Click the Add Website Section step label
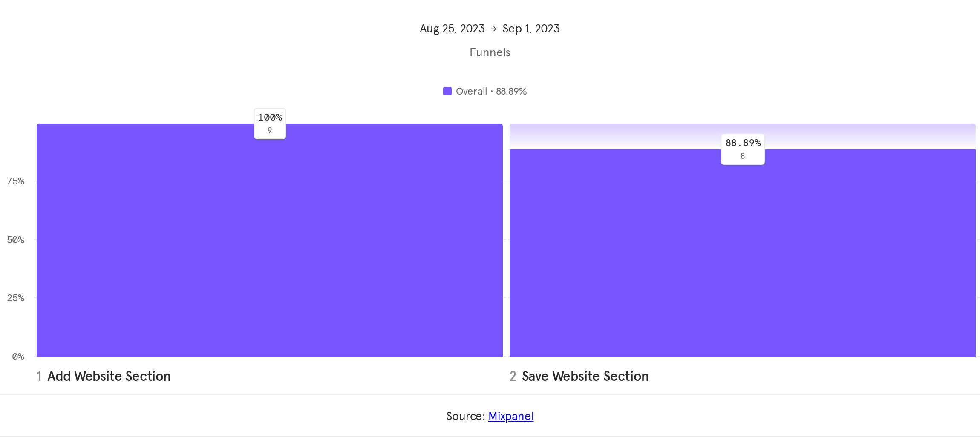Image resolution: width=980 pixels, height=437 pixels. click(x=109, y=376)
